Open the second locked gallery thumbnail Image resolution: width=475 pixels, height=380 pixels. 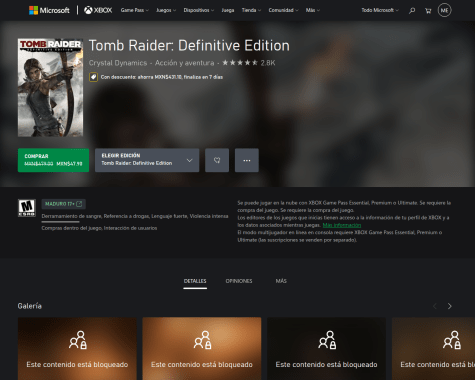202,348
